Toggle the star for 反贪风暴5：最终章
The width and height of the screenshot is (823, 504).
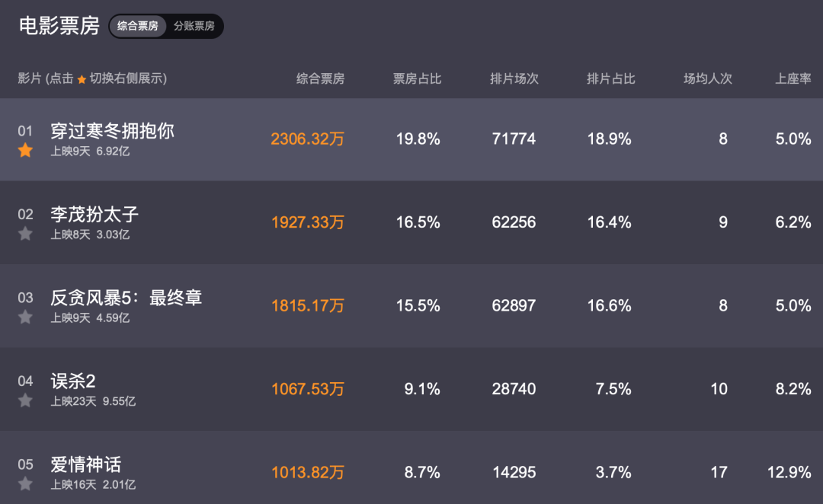(x=25, y=317)
